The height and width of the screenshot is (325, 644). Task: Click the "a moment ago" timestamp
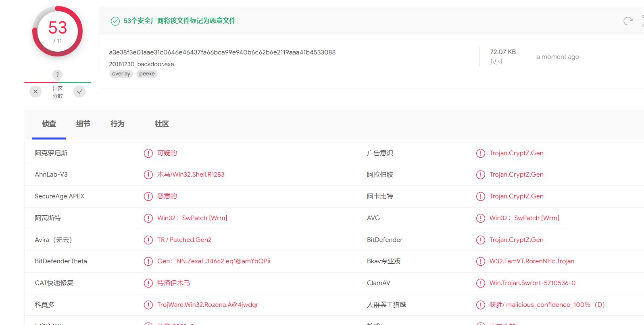pyautogui.click(x=558, y=57)
